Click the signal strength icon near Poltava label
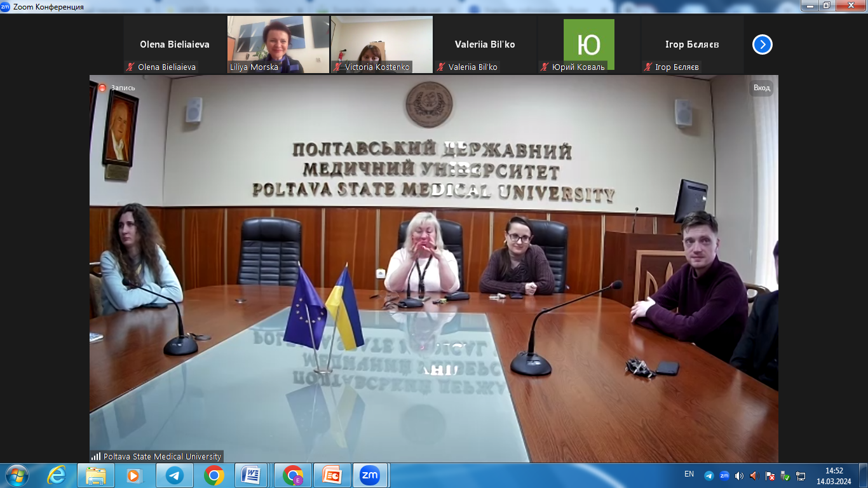 96,456
